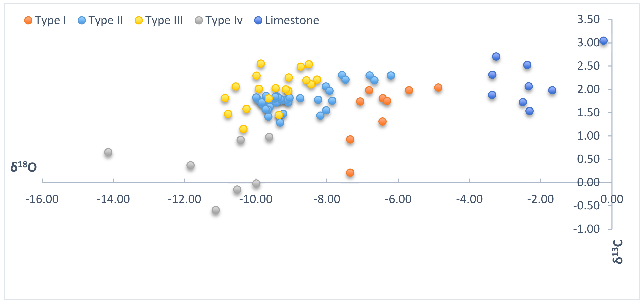Click the 3.50 vertical axis label

coord(588,19)
